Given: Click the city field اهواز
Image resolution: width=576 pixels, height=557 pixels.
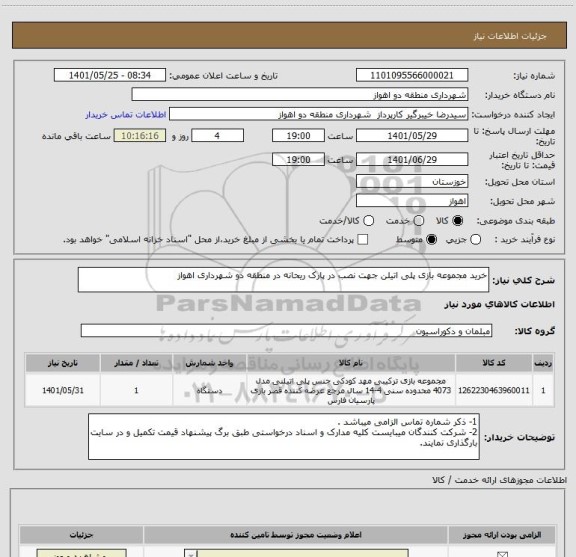Looking at the screenshot, I should tap(412, 201).
